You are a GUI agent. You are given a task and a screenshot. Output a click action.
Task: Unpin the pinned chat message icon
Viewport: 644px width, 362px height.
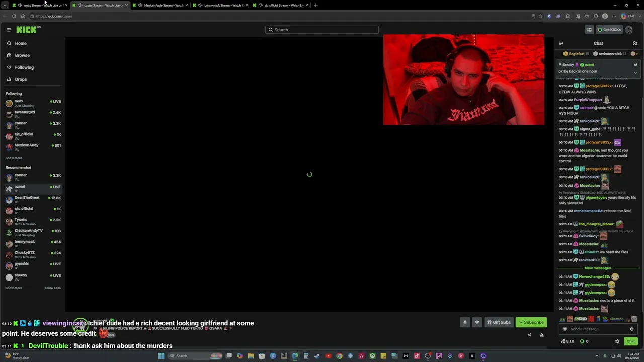click(635, 65)
